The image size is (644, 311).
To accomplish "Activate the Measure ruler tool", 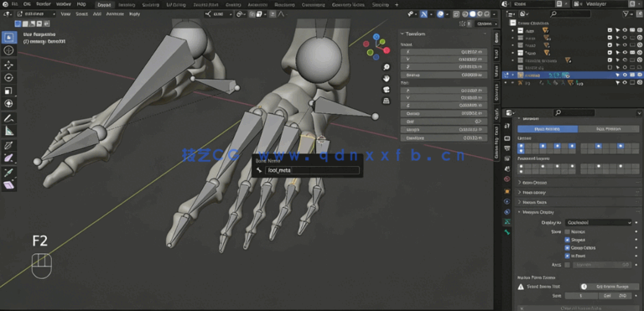I will point(9,131).
